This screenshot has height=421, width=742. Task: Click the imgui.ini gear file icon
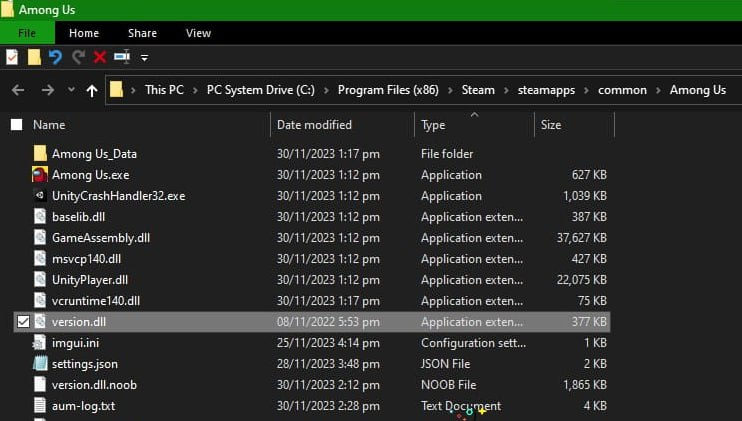(x=40, y=342)
